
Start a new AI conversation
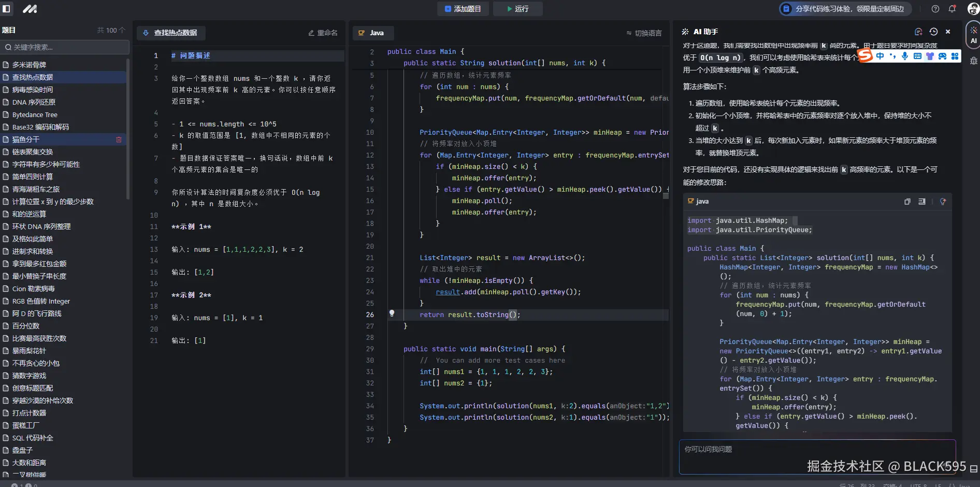[918, 32]
